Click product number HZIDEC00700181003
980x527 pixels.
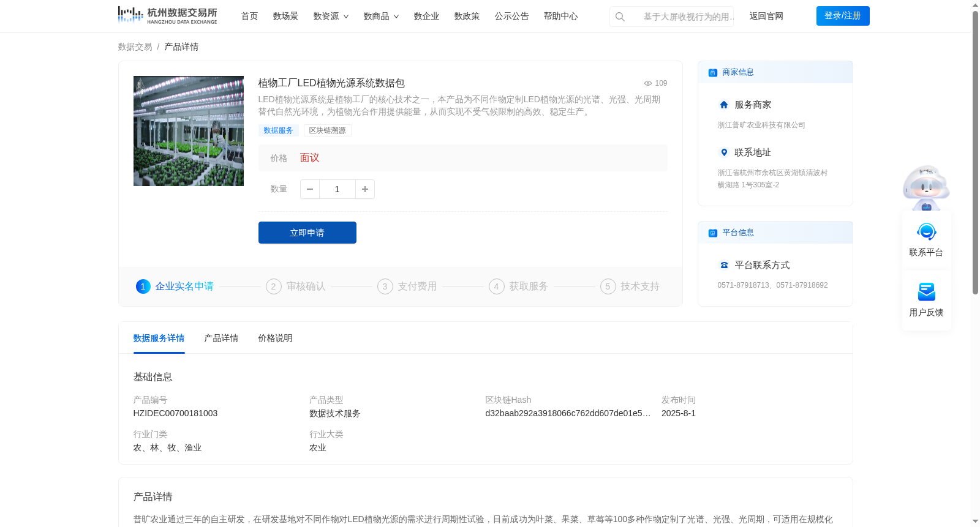(175, 413)
